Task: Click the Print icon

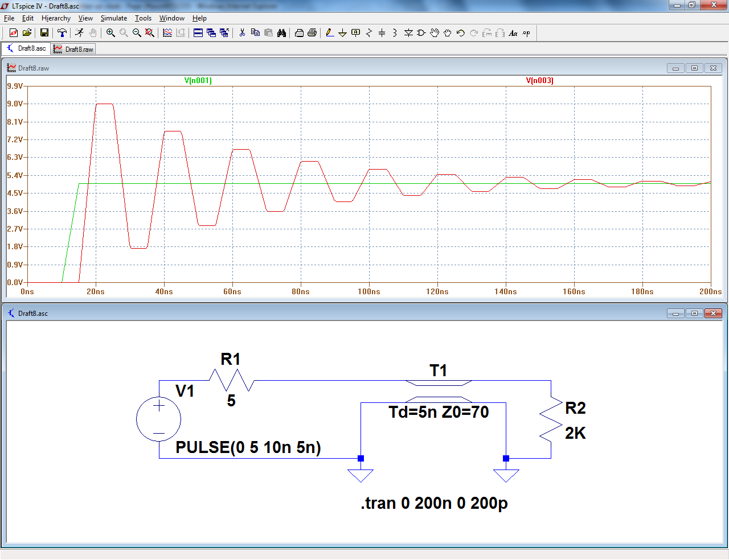Action: pyautogui.click(x=312, y=33)
